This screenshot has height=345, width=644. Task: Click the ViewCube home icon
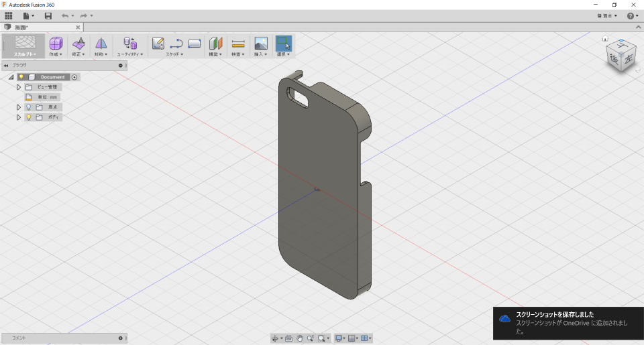(605, 39)
